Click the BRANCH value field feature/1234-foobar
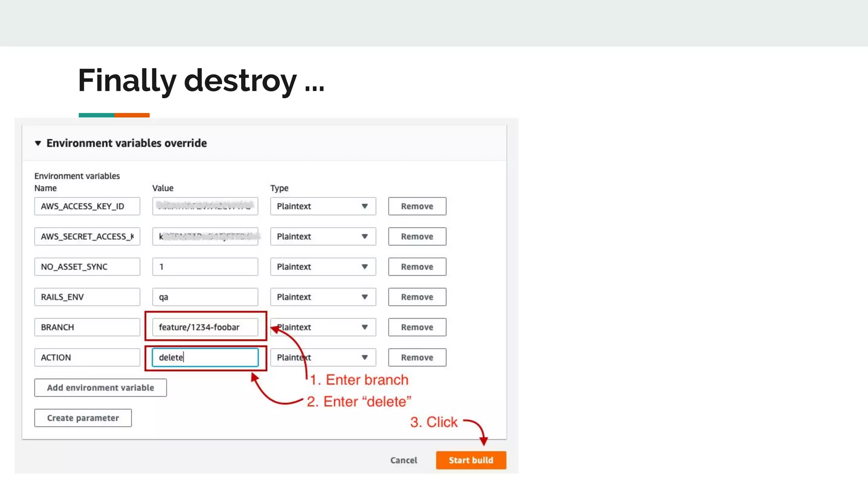Viewport: 868px width, 488px height. click(205, 327)
